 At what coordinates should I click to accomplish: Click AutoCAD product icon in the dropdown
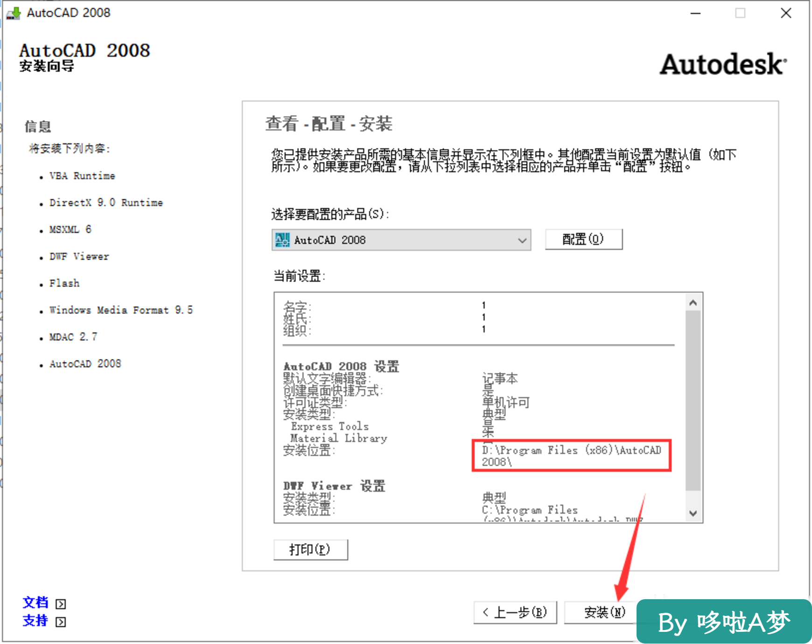click(x=282, y=240)
